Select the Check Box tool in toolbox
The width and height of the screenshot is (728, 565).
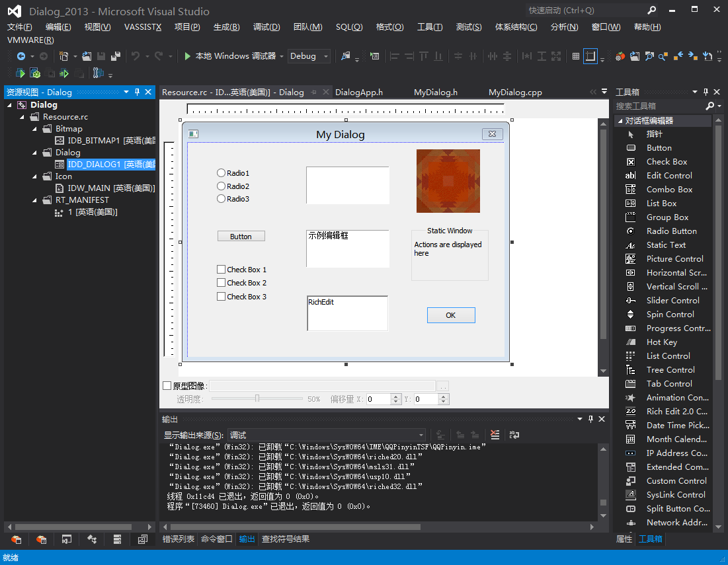click(x=667, y=162)
